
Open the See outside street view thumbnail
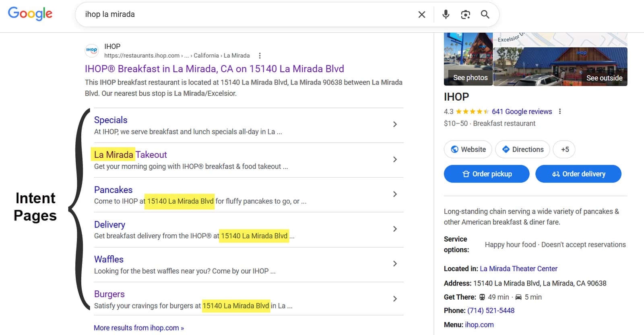click(560, 66)
